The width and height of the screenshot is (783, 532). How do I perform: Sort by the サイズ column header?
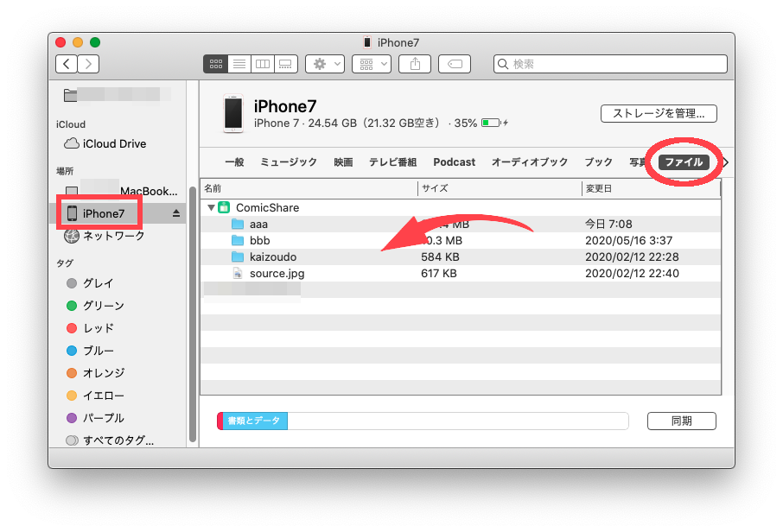tap(500, 188)
